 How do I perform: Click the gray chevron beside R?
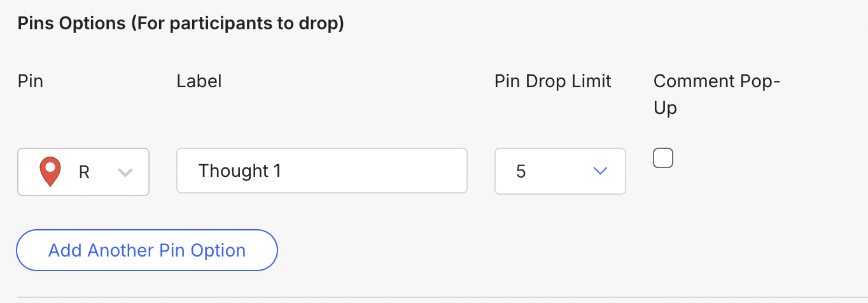125,172
